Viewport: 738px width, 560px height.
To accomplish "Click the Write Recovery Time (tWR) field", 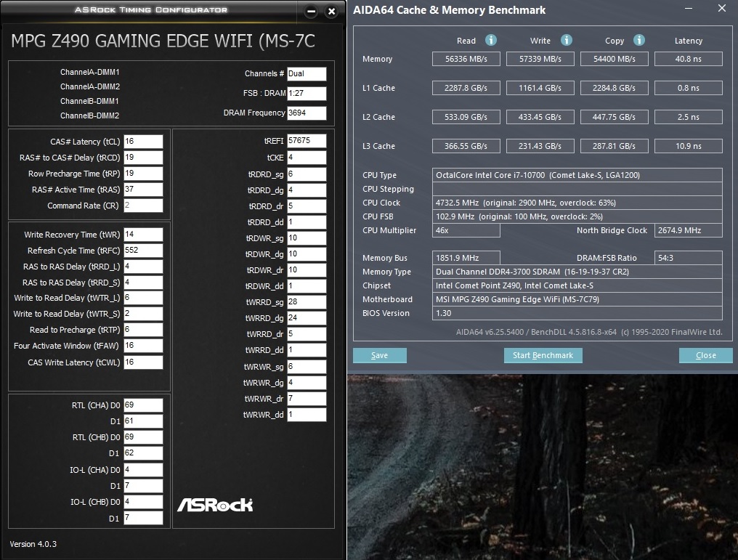I will point(143,235).
